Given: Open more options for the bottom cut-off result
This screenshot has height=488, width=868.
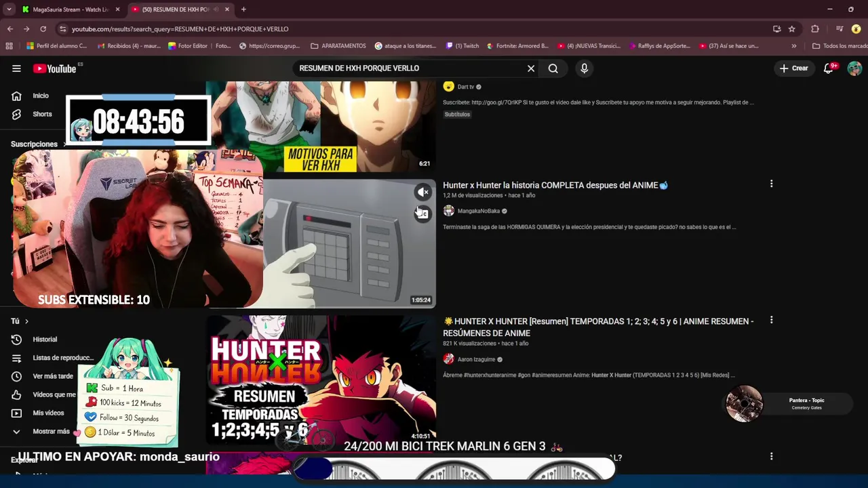Looking at the screenshot, I should pos(771,457).
